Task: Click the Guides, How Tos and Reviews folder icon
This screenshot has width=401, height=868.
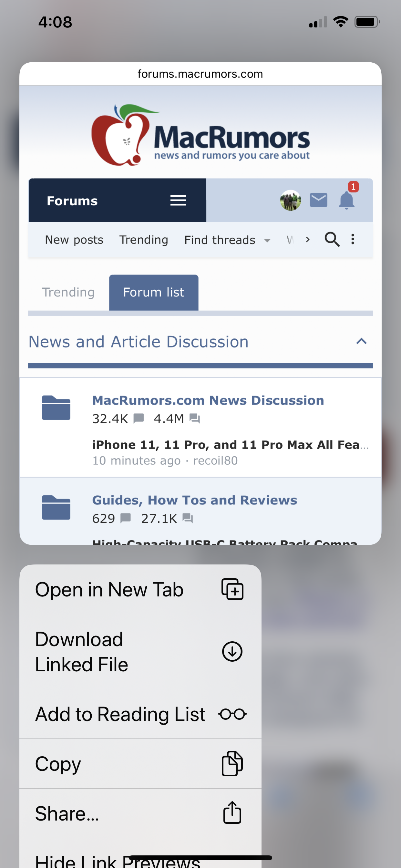Action: pos(56,507)
